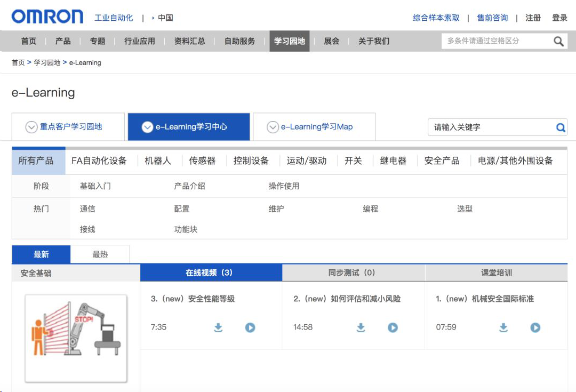Play the 如何评估和减小风险 video

coord(393,327)
